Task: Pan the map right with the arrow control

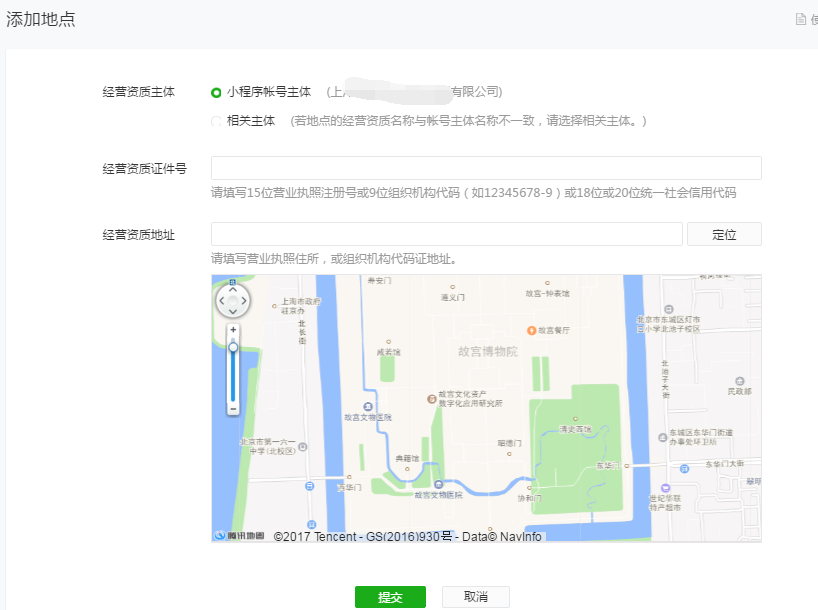Action: [x=245, y=300]
